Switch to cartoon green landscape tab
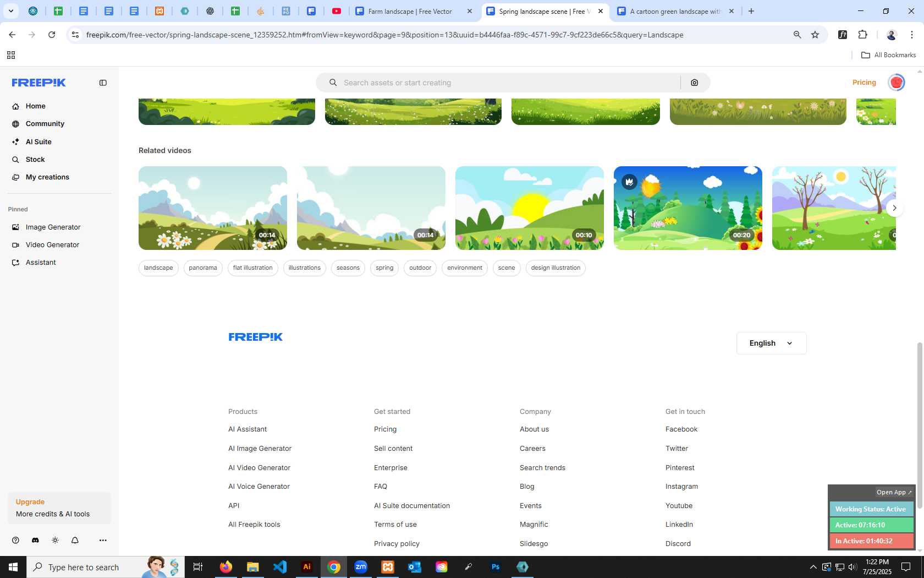 tap(676, 11)
